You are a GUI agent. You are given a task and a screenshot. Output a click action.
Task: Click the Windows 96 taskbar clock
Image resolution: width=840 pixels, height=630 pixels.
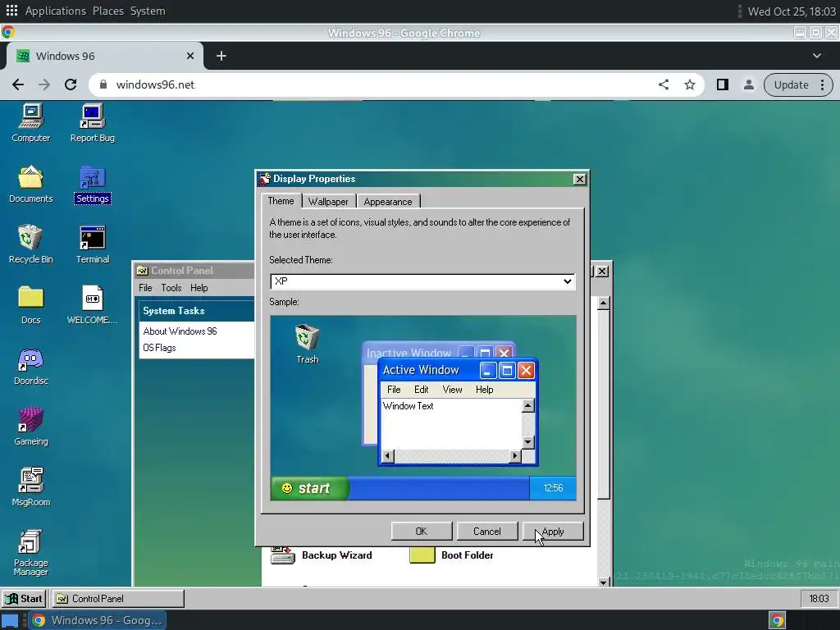click(819, 598)
